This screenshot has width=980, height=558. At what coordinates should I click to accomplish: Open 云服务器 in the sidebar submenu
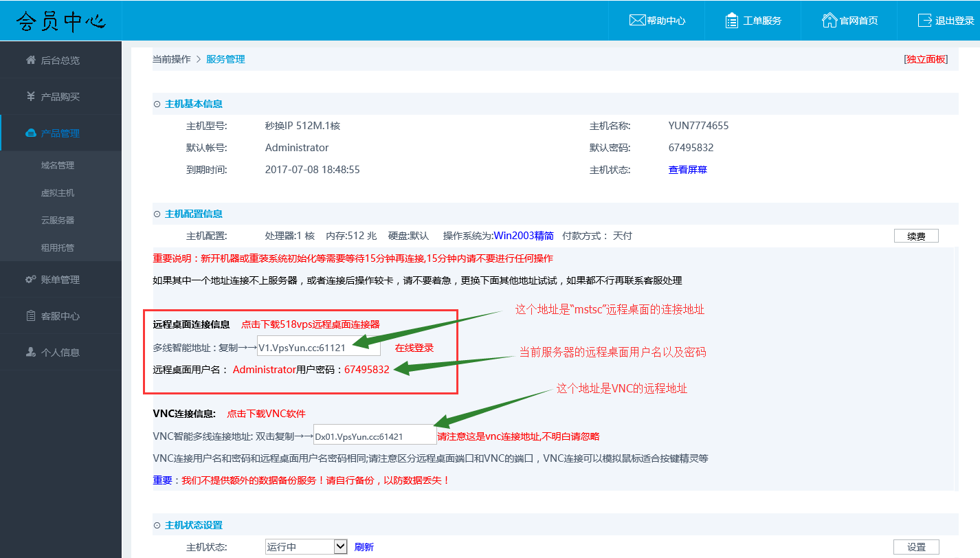click(58, 220)
